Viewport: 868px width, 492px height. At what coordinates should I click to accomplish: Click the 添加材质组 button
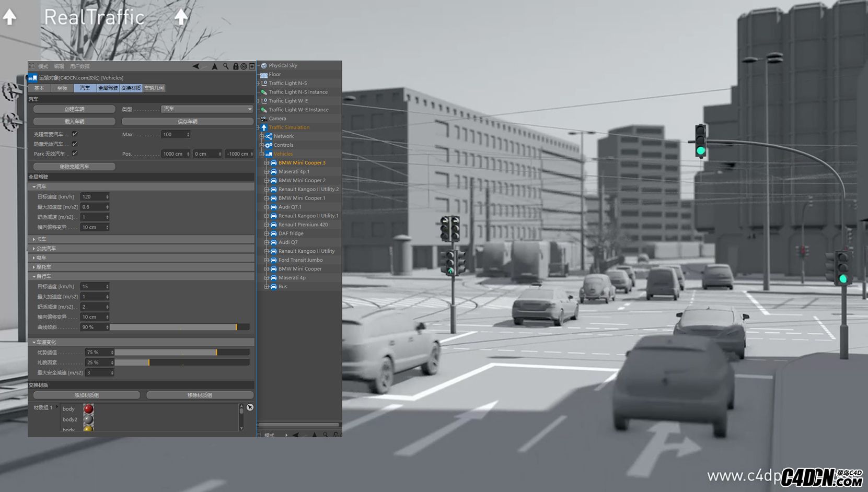(87, 395)
